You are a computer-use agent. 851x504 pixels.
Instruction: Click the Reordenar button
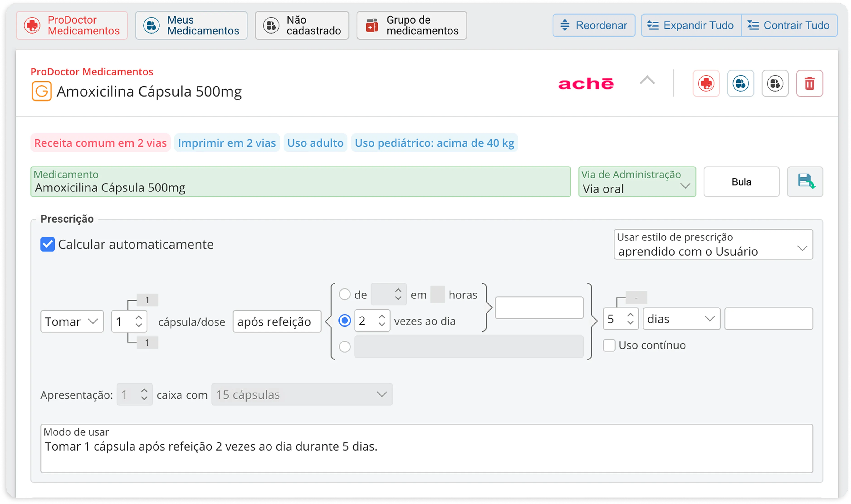(594, 25)
